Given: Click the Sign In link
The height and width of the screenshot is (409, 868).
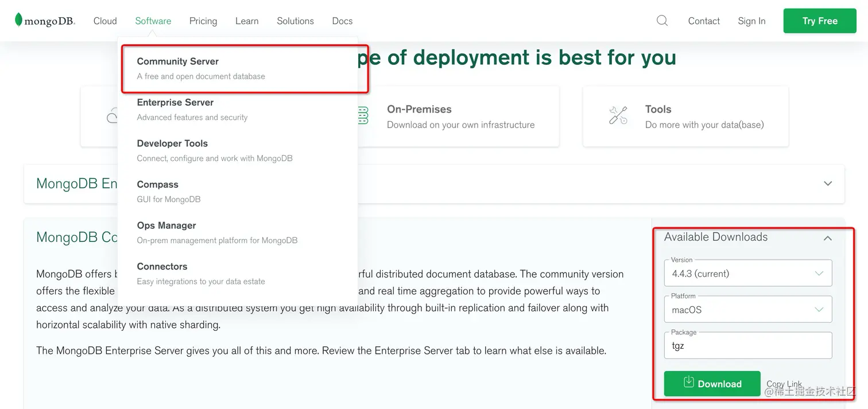Looking at the screenshot, I should pyautogui.click(x=751, y=21).
